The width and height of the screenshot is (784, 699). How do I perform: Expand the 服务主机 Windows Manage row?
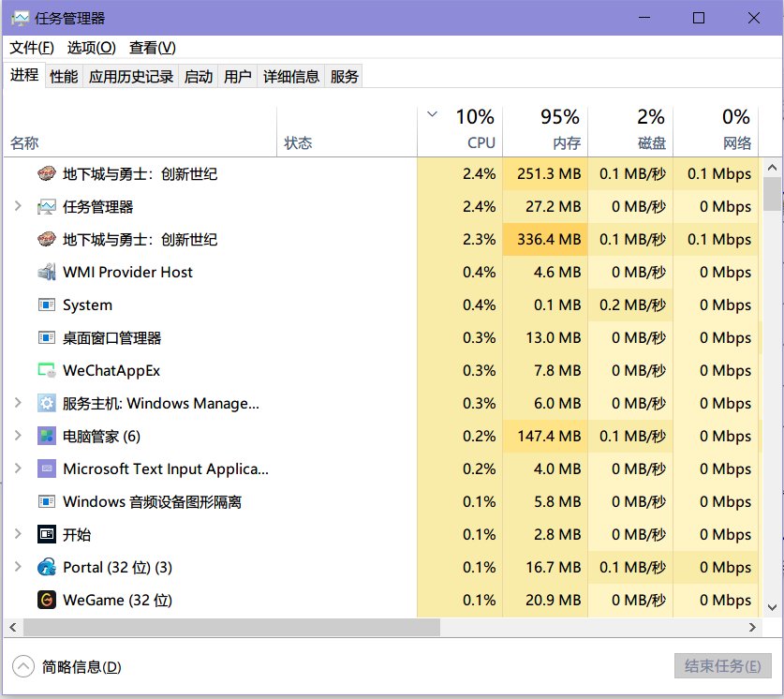(18, 403)
